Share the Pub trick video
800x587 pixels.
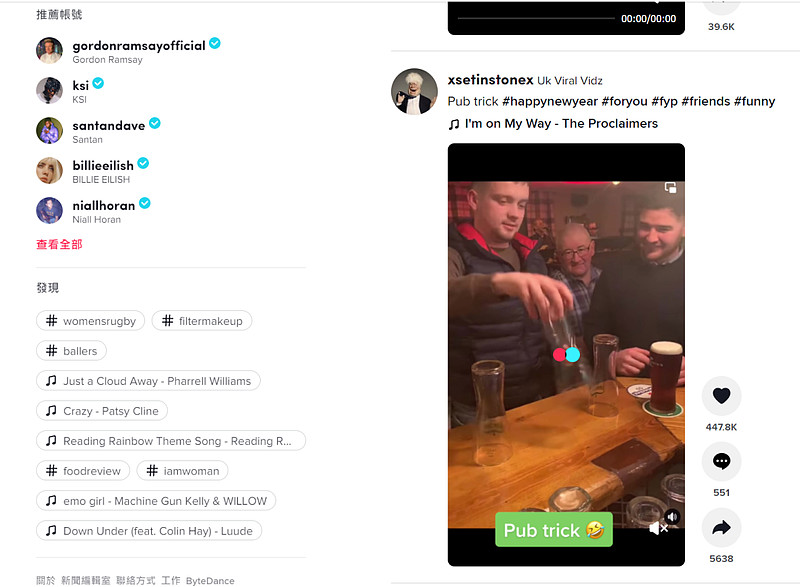pos(721,528)
